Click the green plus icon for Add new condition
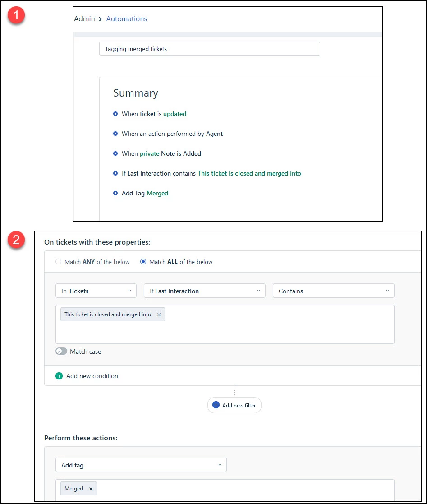Viewport: 427px width, 504px height. pos(59,376)
